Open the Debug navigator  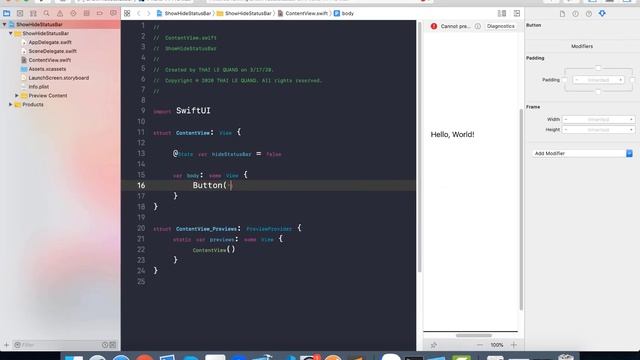87,13
